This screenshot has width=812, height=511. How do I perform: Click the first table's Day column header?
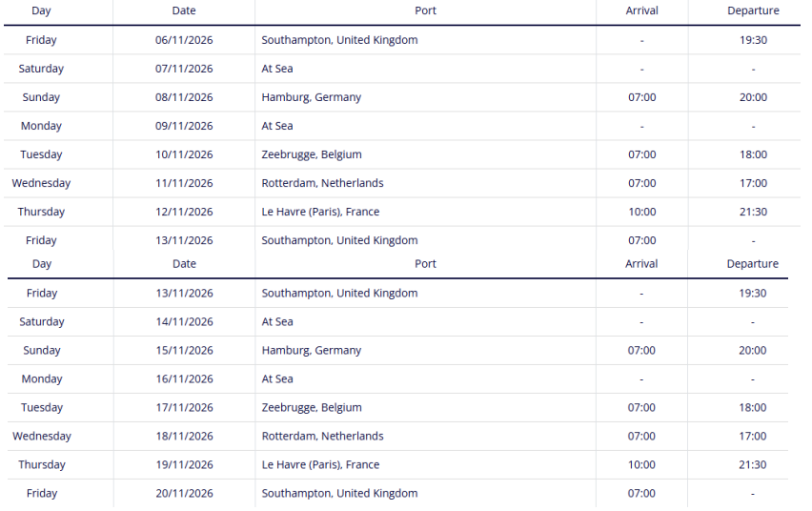pos(41,11)
